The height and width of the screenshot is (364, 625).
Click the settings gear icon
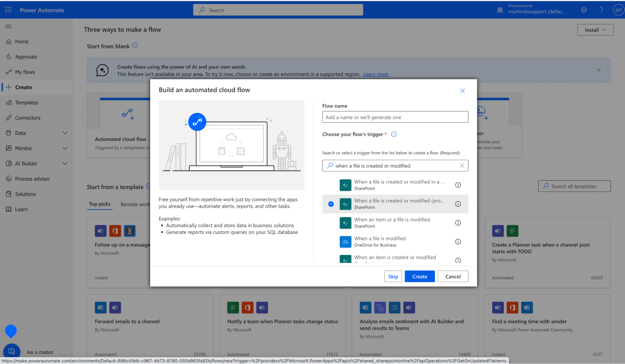584,10
